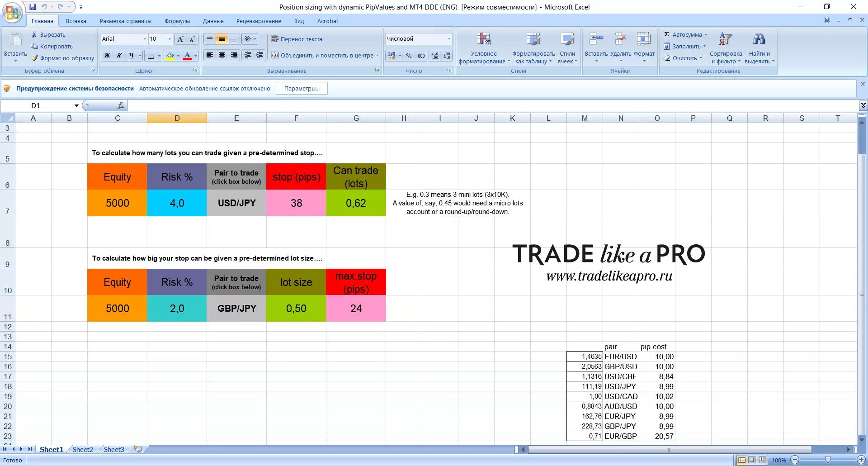Viewport: 868px width, 466px height.
Task: Toggle middle vertical alignment (highlighted)
Action: click(222, 39)
